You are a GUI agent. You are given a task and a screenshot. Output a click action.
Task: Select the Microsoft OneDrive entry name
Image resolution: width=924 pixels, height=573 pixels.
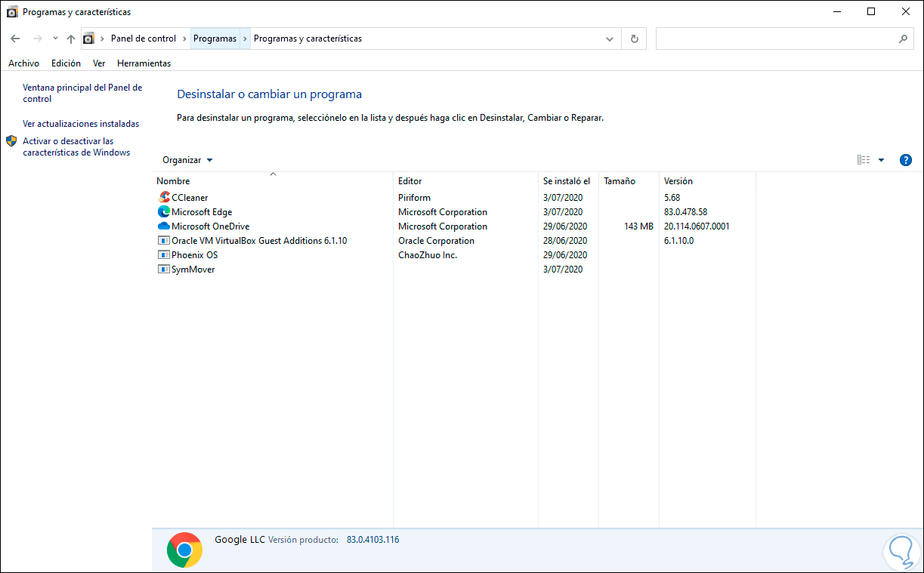click(x=210, y=226)
